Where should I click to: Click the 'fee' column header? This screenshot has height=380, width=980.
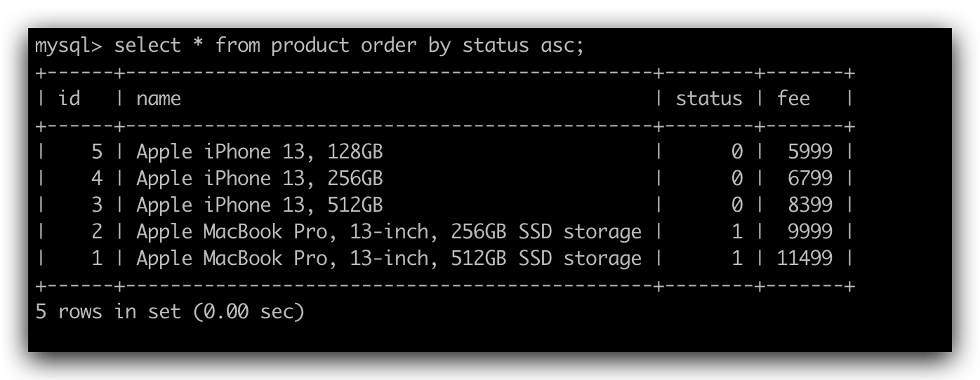[793, 99]
